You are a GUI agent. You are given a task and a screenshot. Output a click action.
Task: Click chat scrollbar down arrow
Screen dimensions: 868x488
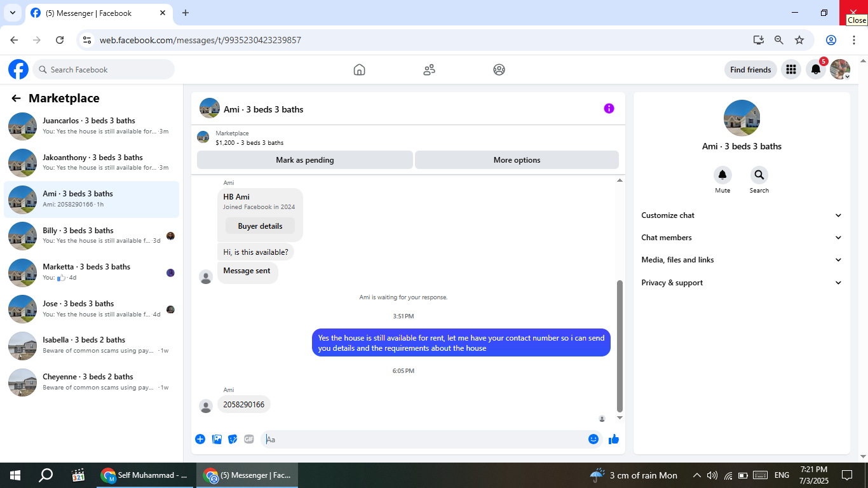coord(620,418)
